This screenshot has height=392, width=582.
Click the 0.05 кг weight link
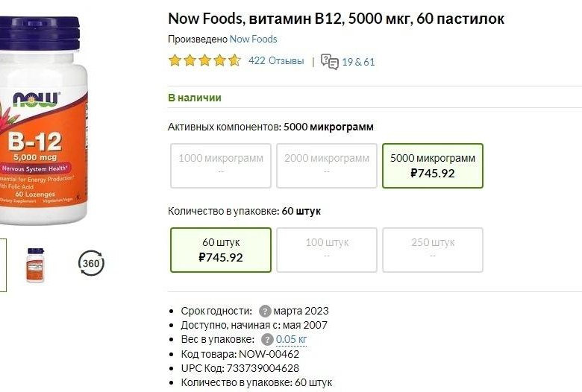pos(292,339)
